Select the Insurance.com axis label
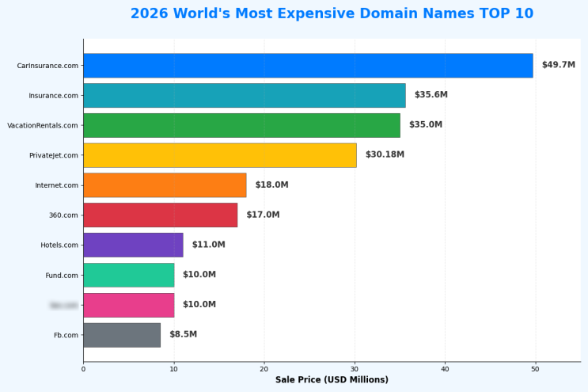This screenshot has width=588, height=392. pos(54,96)
